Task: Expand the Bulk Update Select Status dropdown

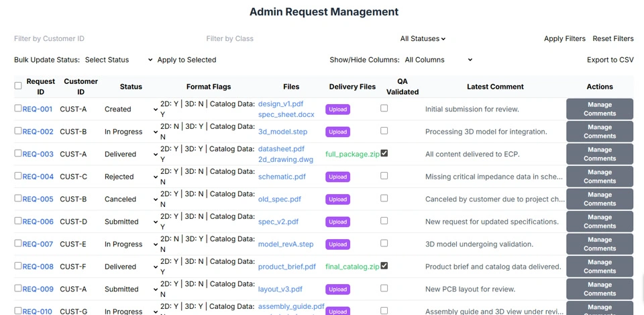Action: 118,60
